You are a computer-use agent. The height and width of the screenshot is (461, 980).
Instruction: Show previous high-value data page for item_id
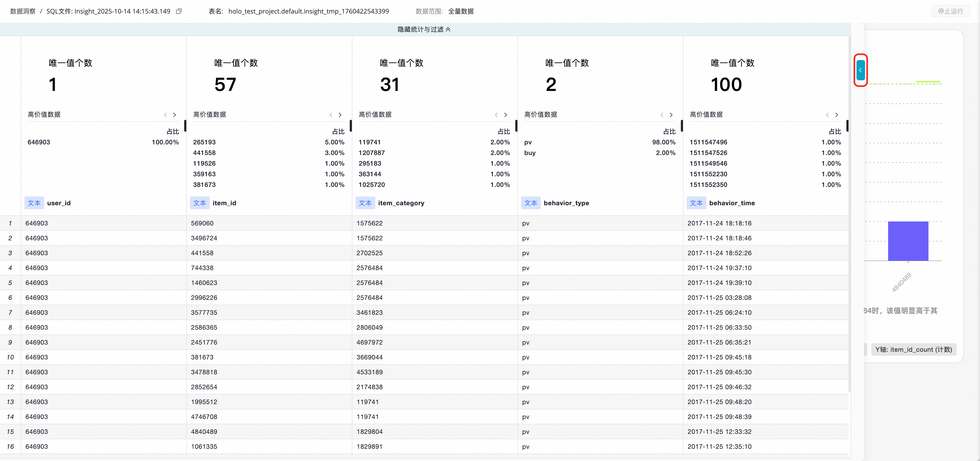(x=331, y=115)
